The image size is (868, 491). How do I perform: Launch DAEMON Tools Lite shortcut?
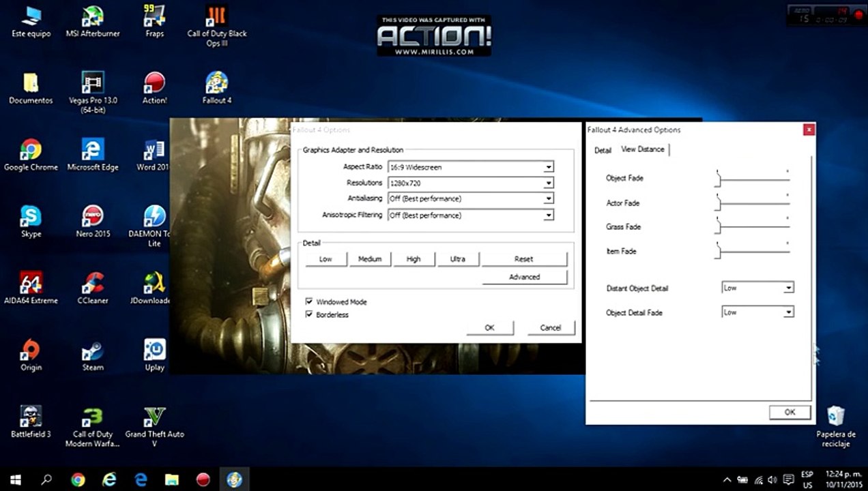tap(150, 226)
